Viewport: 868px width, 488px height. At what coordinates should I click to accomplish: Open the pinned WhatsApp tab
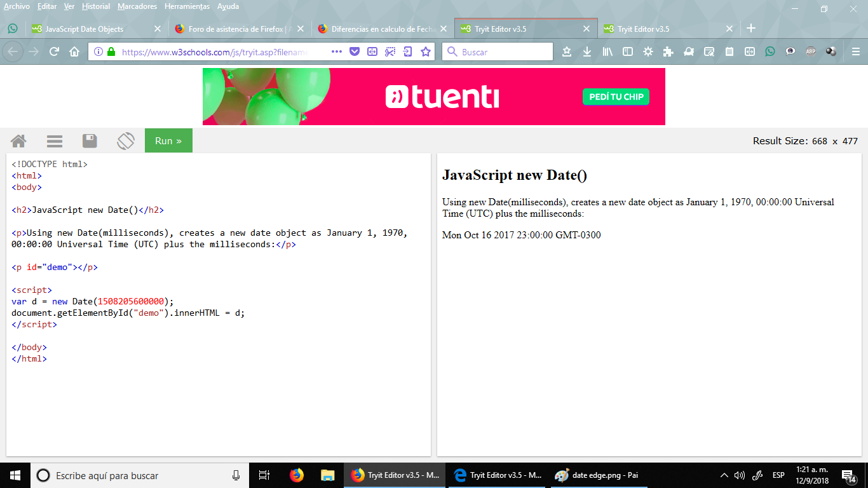click(x=13, y=29)
